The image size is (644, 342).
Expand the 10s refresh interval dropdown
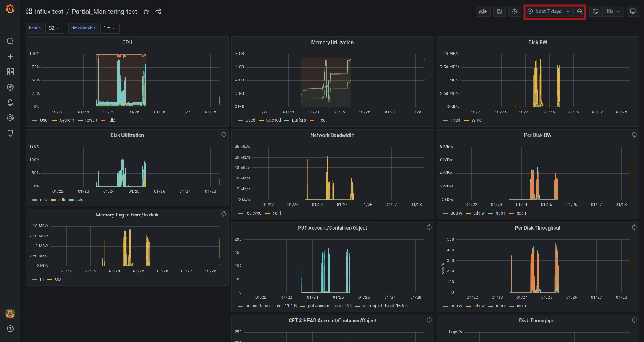pyautogui.click(x=612, y=12)
